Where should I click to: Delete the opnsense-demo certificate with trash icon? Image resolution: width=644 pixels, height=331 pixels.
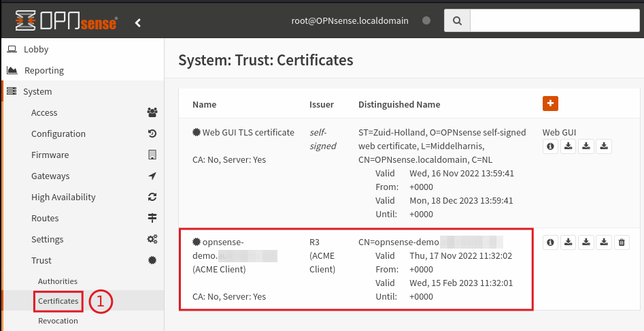click(x=622, y=242)
